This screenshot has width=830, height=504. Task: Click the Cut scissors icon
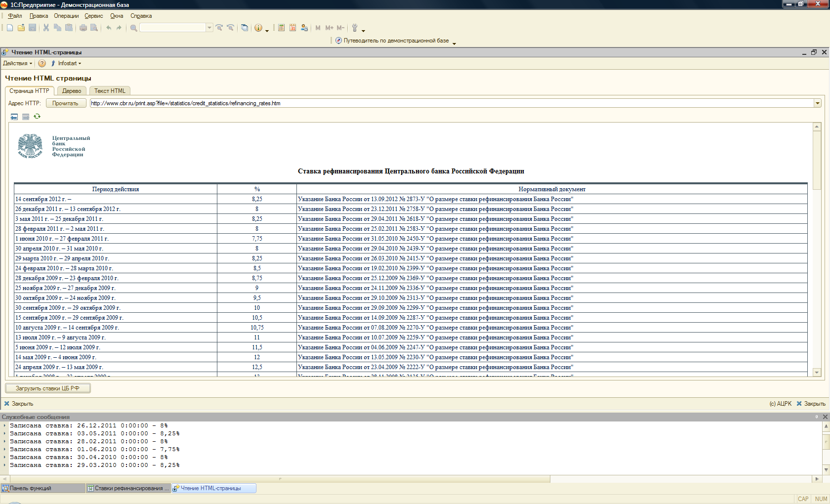46,28
